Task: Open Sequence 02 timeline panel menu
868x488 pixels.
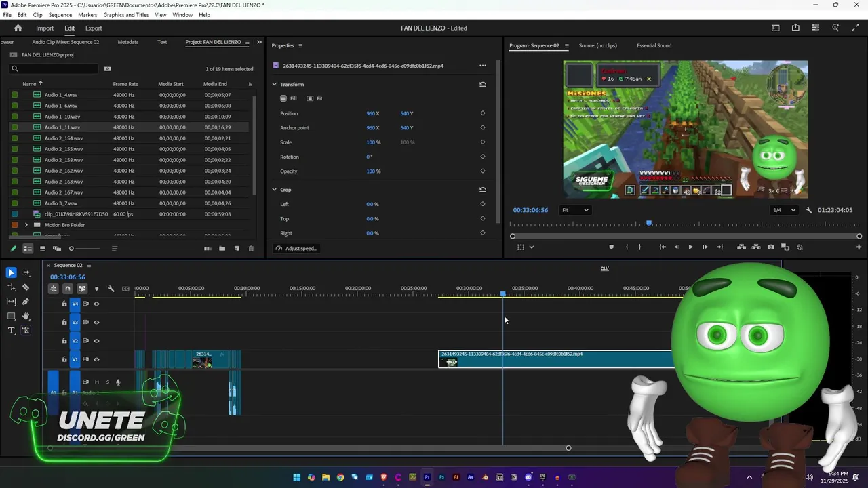Action: (x=89, y=266)
